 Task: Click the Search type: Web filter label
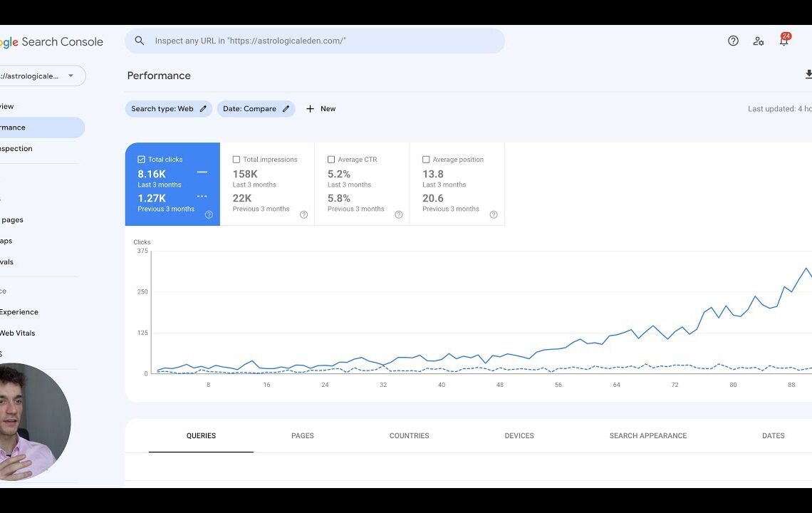point(162,109)
